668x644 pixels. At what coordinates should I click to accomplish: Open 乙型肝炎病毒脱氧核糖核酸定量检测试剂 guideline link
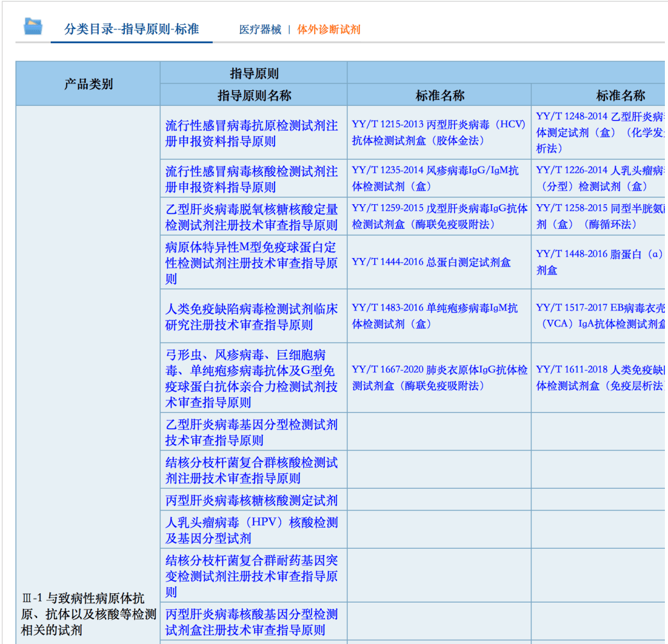click(252, 217)
